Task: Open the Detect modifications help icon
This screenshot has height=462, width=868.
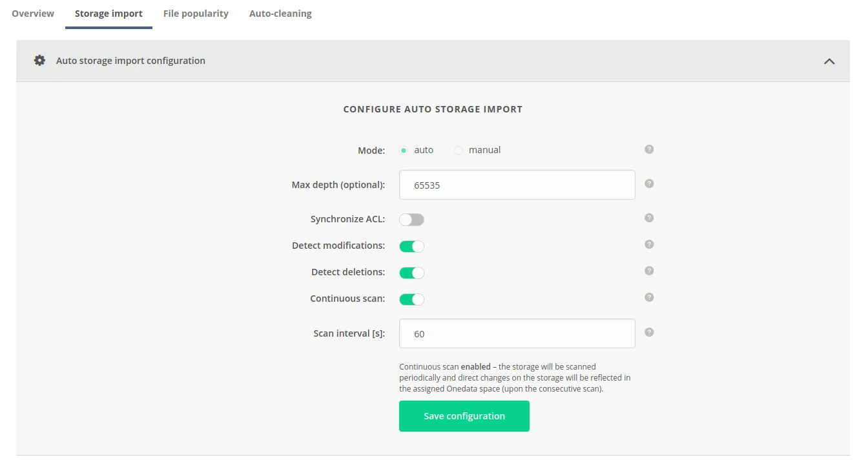Action: (x=649, y=244)
